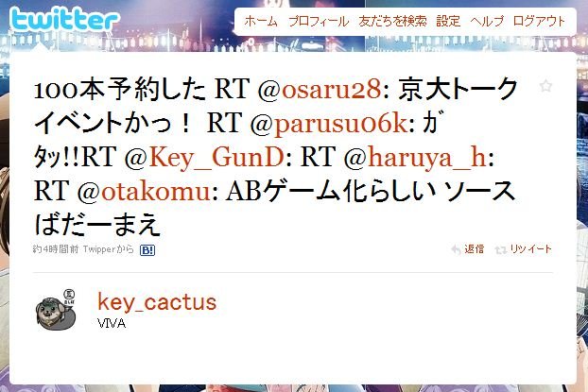
Task: Click ログアウト to sign out
Action: click(539, 22)
